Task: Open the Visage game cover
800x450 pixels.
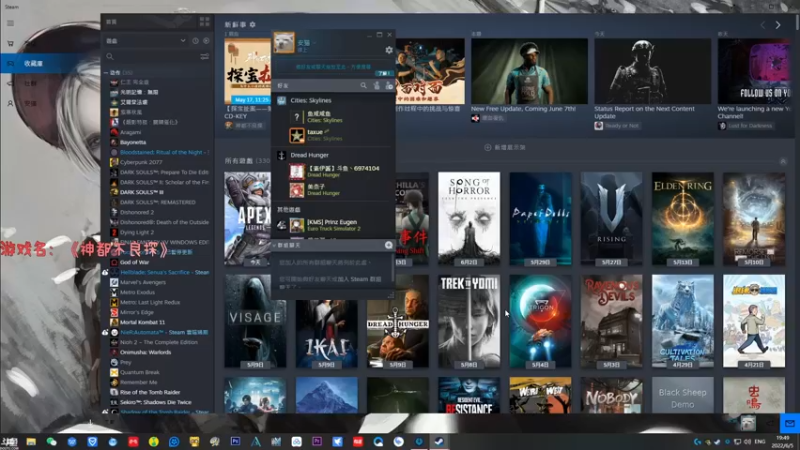Action: pyautogui.click(x=255, y=321)
